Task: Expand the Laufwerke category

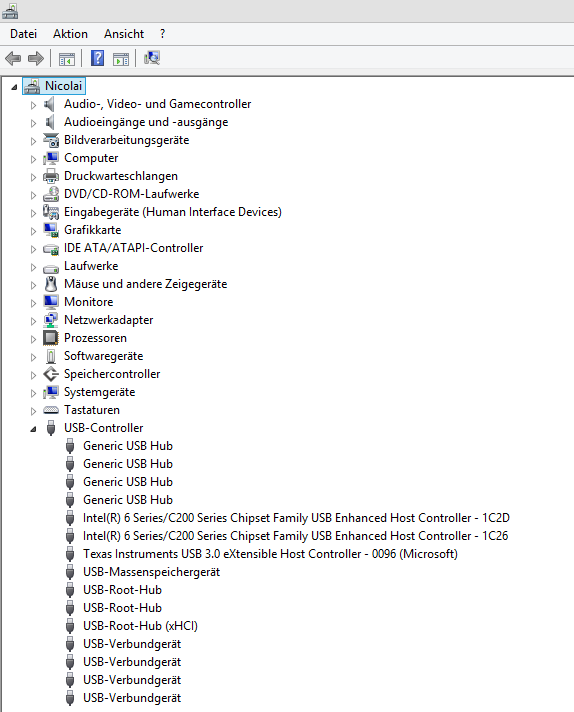Action: (33, 267)
